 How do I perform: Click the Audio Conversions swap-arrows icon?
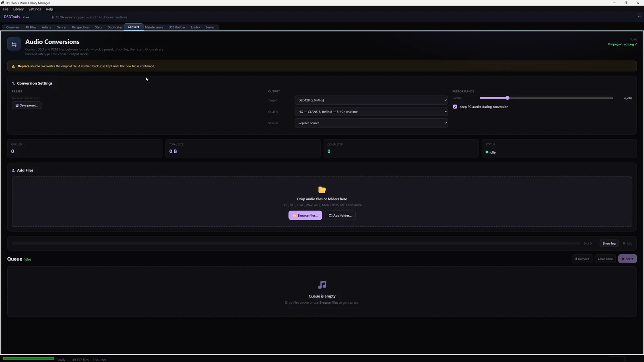(x=14, y=44)
